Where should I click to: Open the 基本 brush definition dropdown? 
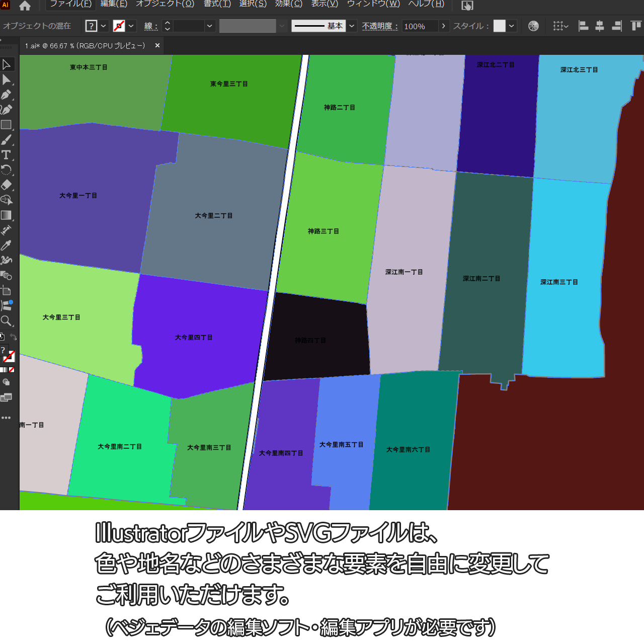pos(352,26)
